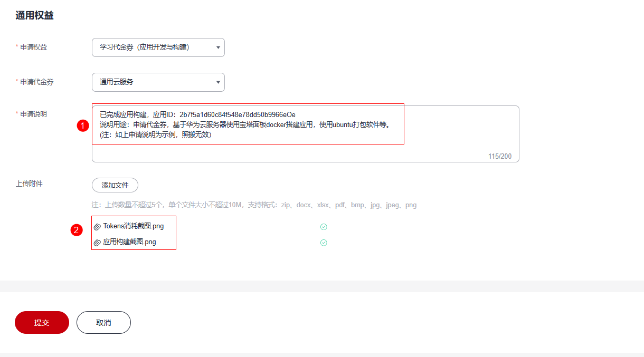Open the 申请权益 dropdown showing 学习代金券
The image size is (644, 357).
click(x=158, y=47)
